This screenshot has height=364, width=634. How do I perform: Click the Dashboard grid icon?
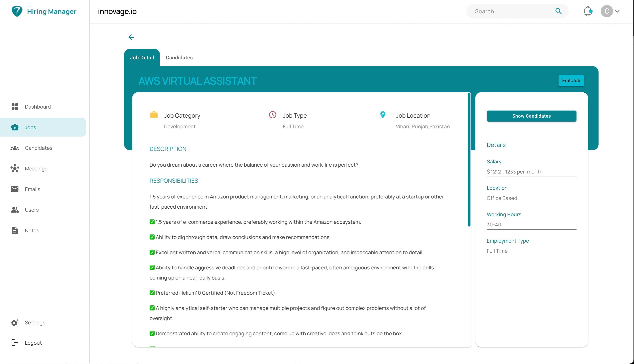click(15, 107)
